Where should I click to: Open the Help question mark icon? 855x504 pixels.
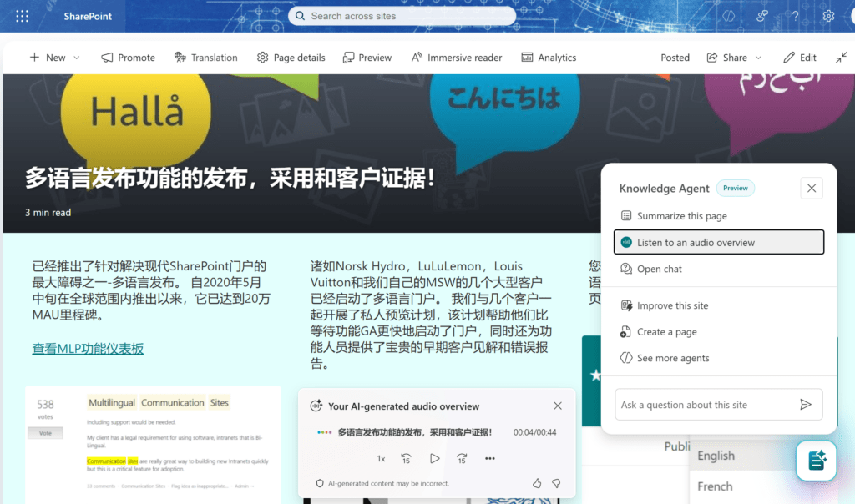[795, 15]
